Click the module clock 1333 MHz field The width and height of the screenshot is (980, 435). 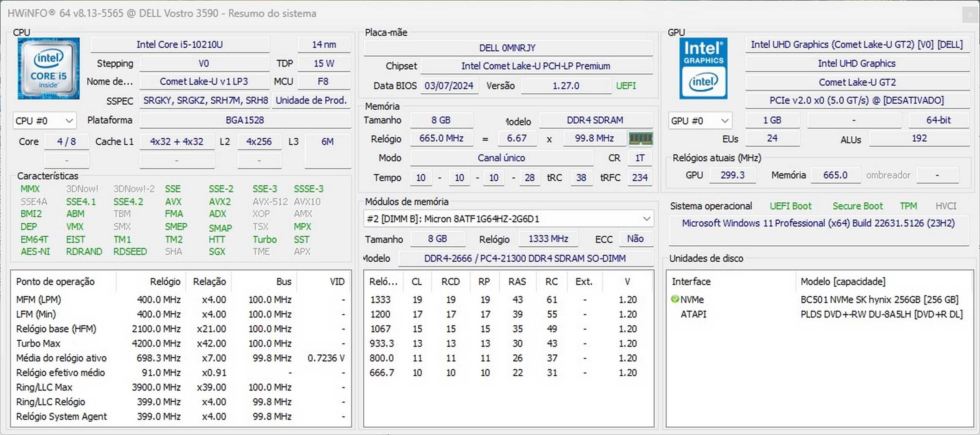(549, 239)
